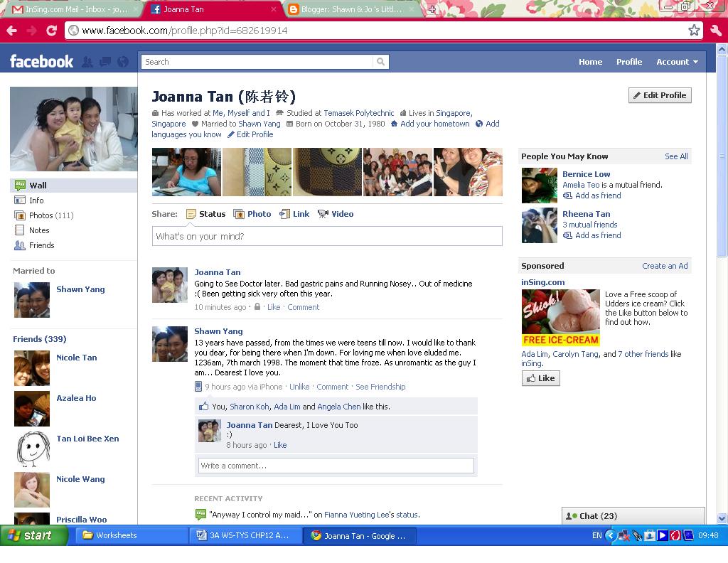Image resolution: width=728 pixels, height=563 pixels.
Task: Click Create an Ad link
Action: click(665, 266)
